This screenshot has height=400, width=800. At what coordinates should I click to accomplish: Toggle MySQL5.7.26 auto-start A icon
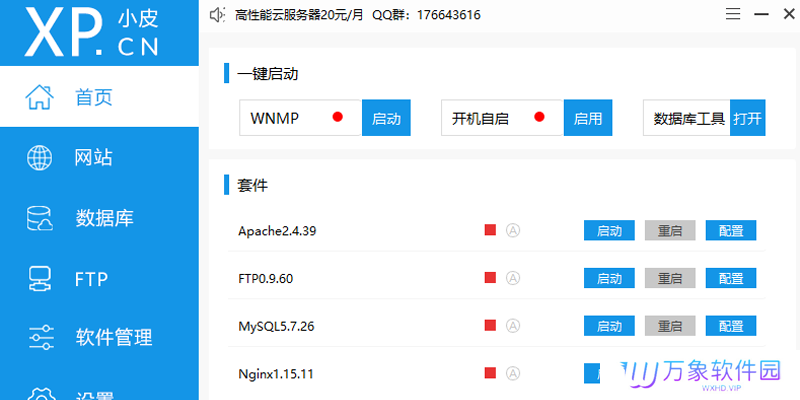pos(513,326)
